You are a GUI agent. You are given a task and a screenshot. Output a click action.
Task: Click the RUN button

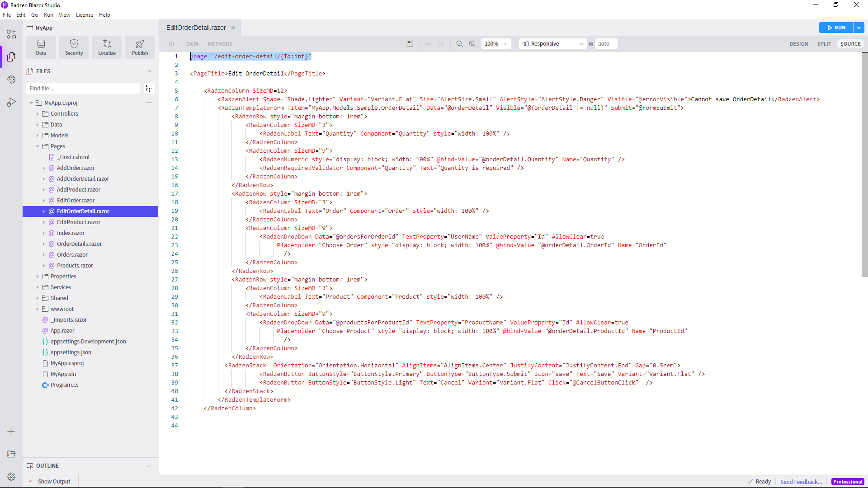836,28
